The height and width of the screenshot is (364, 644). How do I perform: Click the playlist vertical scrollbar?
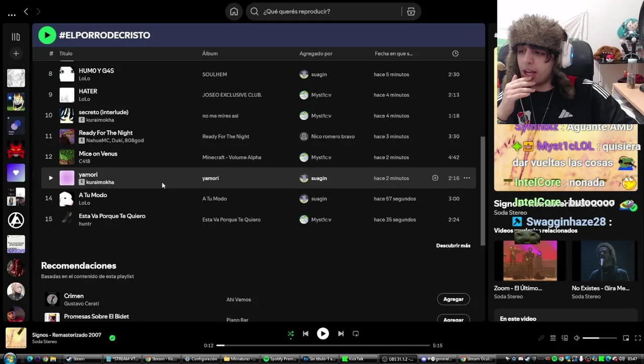coord(482,191)
